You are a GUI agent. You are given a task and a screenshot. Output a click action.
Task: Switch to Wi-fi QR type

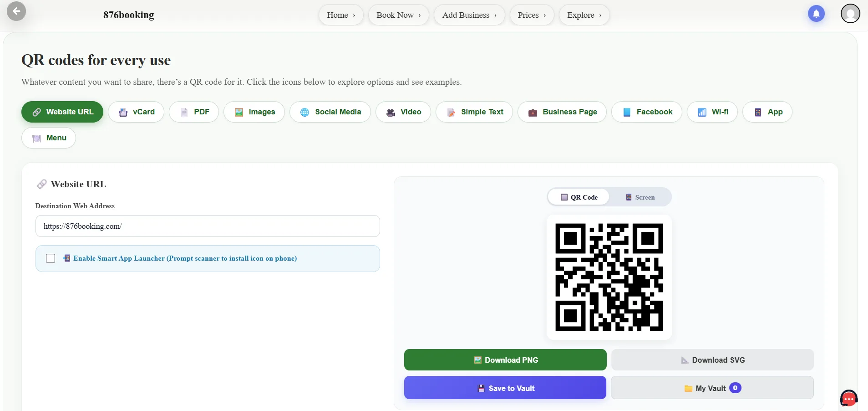[712, 112]
